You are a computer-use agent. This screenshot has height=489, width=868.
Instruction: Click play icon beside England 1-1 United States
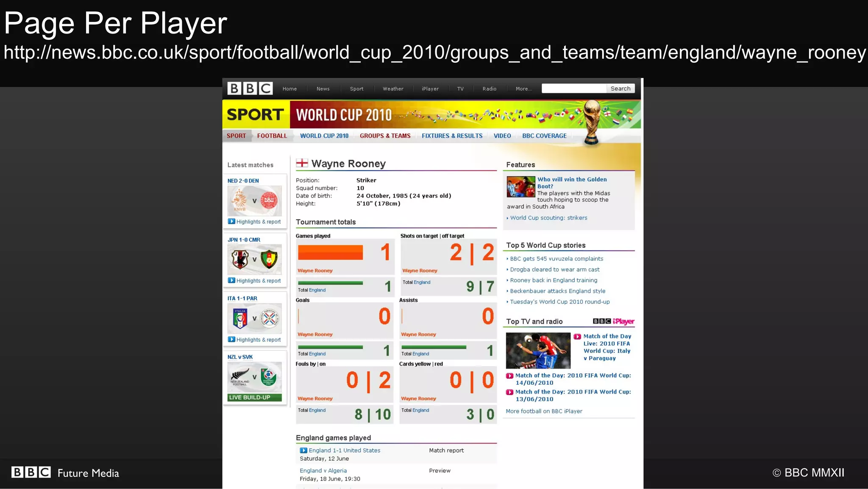click(303, 450)
